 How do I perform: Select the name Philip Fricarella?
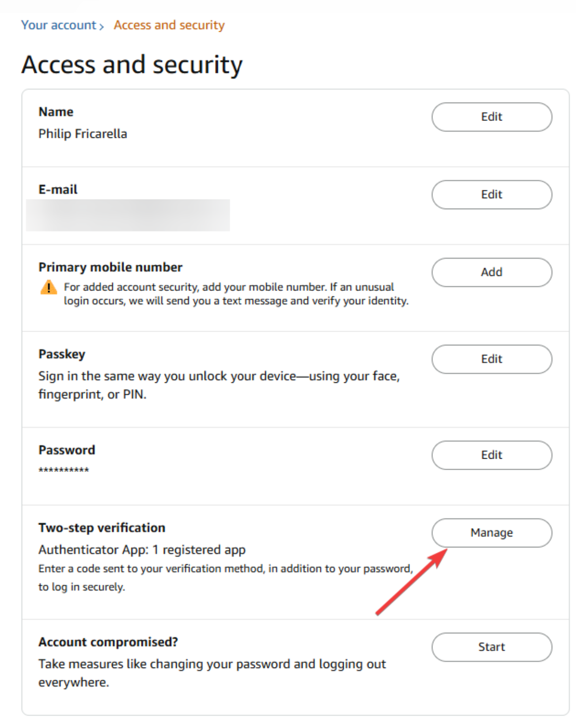click(83, 134)
